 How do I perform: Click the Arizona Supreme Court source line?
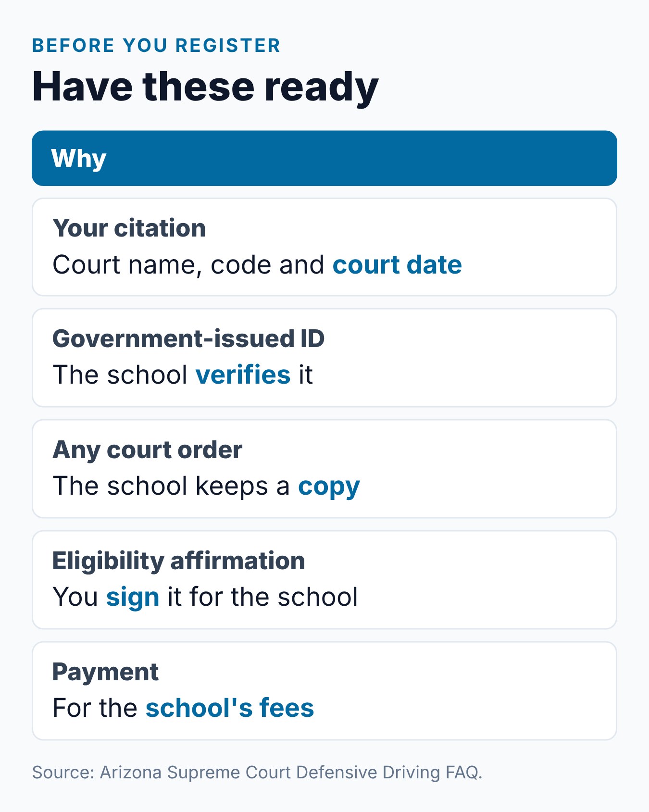(257, 772)
